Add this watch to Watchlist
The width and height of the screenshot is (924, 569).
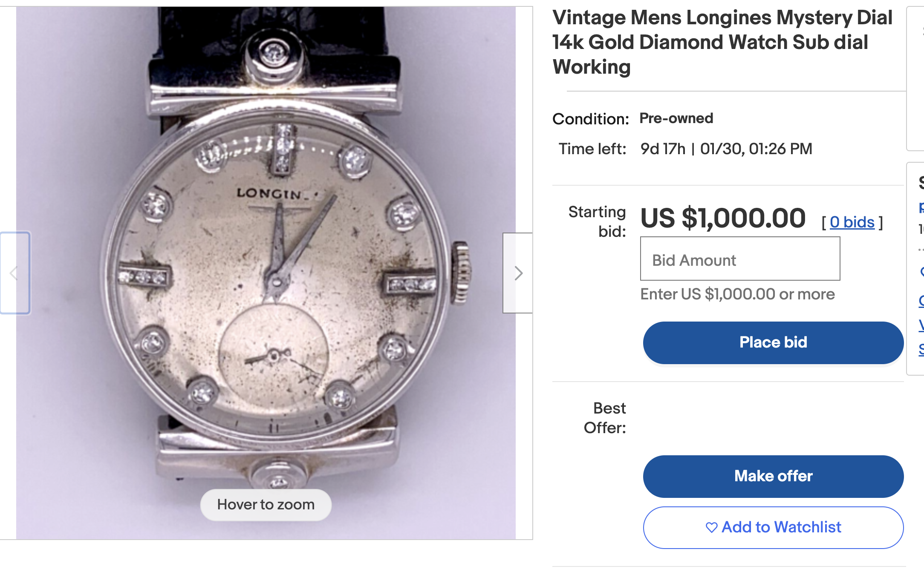[x=773, y=527]
